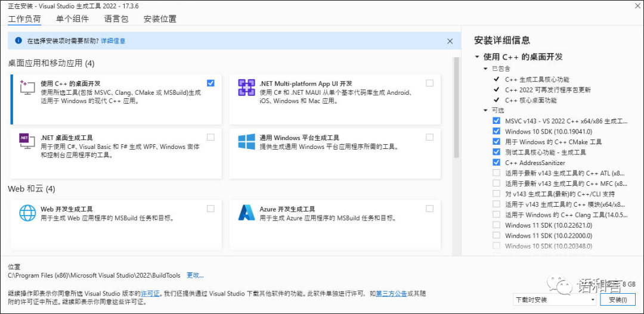Click the Web 和云 (4) heading

click(x=32, y=189)
